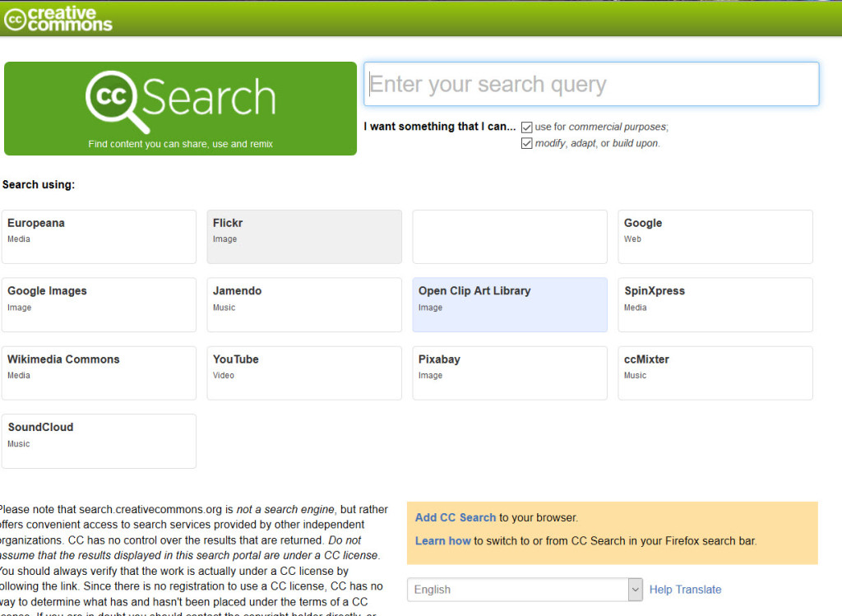Click the 'not a search engine' italic text
Viewport: 842px width, 616px height.
(285, 509)
